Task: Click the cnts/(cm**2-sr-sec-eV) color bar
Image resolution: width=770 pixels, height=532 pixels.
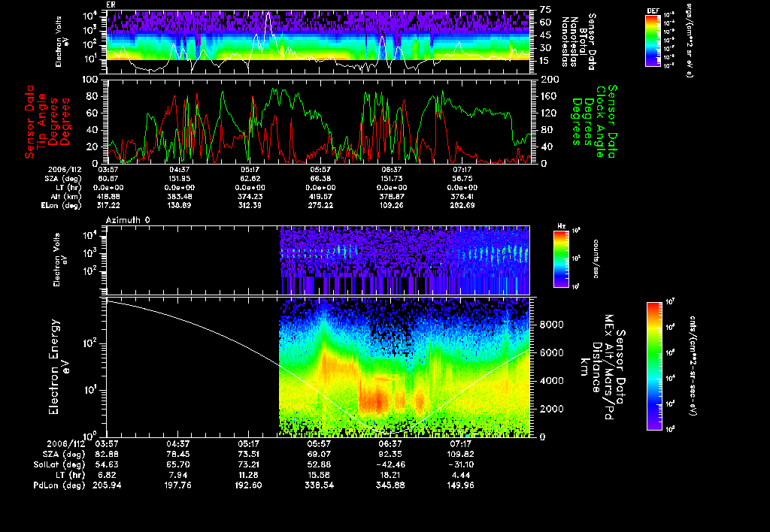Action: pos(654,366)
